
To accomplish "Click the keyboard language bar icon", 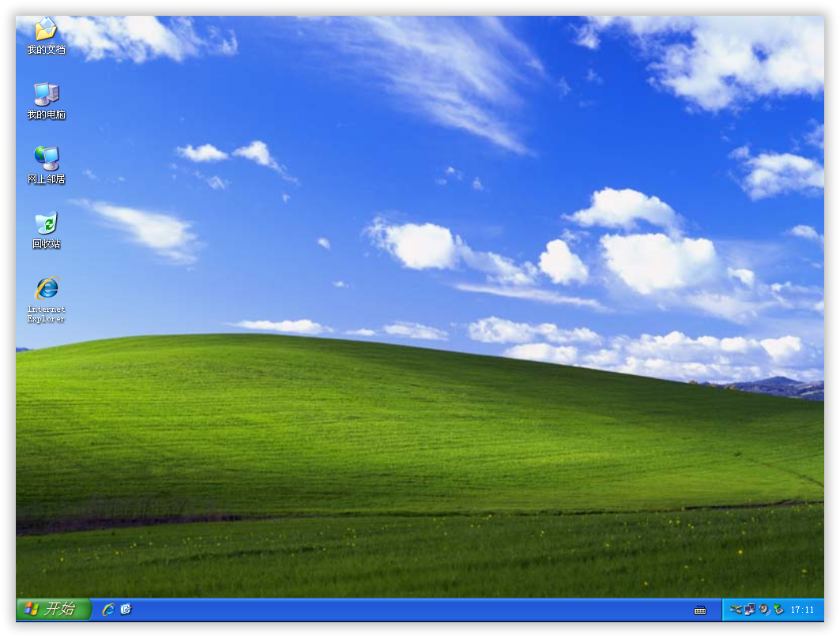I will [699, 610].
